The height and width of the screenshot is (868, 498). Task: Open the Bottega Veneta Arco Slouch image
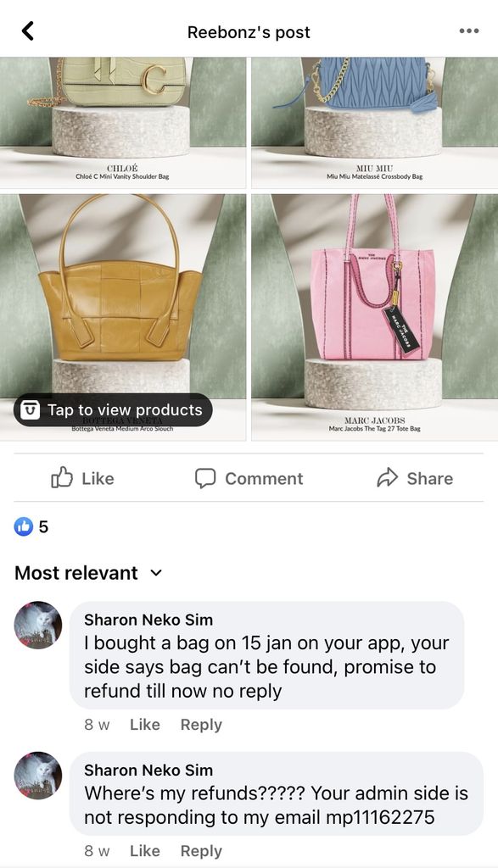click(122, 317)
